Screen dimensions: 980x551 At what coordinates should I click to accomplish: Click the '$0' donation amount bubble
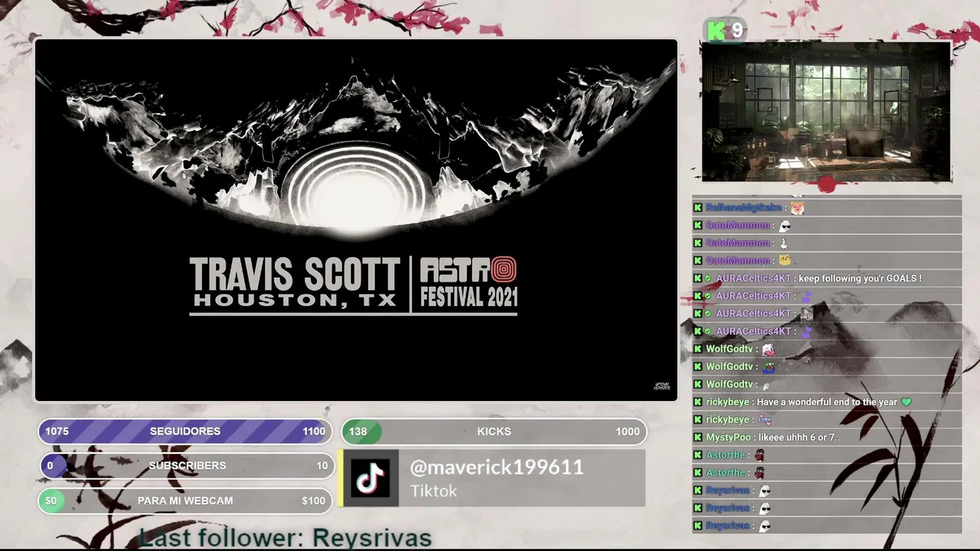click(51, 500)
